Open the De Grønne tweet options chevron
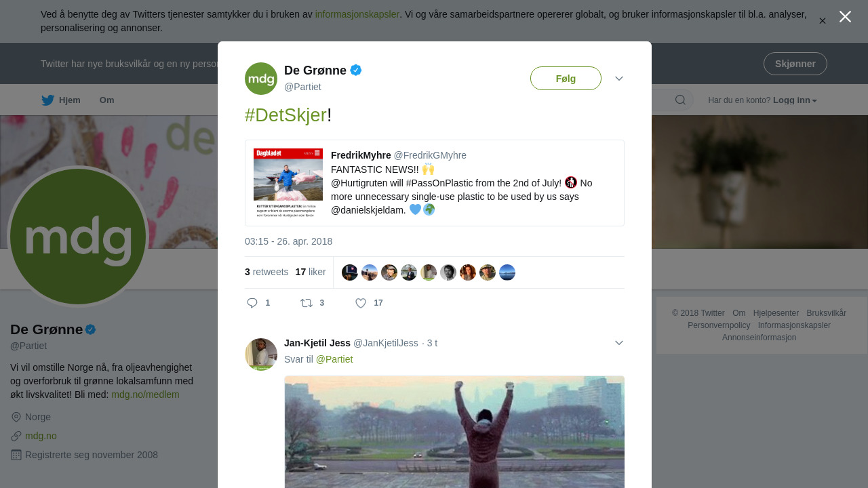The width and height of the screenshot is (868, 488). (619, 79)
